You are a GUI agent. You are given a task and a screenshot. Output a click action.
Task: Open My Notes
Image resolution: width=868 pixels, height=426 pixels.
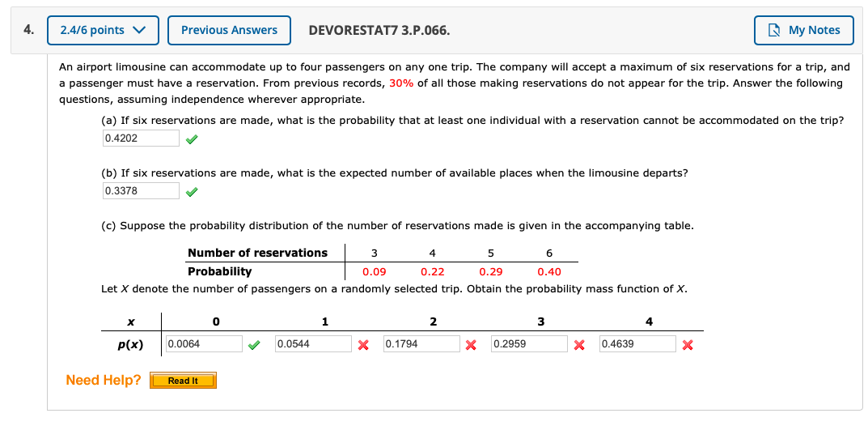point(804,31)
